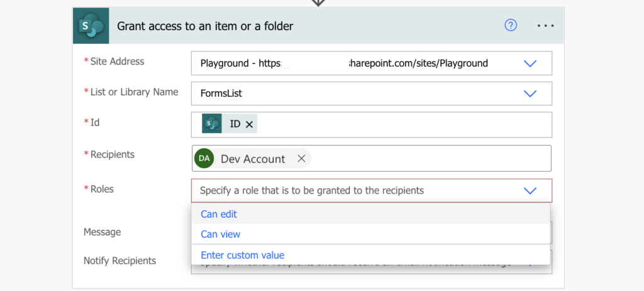Image resolution: width=644 pixels, height=291 pixels.
Task: Click inside the Id input field
Action: [372, 124]
